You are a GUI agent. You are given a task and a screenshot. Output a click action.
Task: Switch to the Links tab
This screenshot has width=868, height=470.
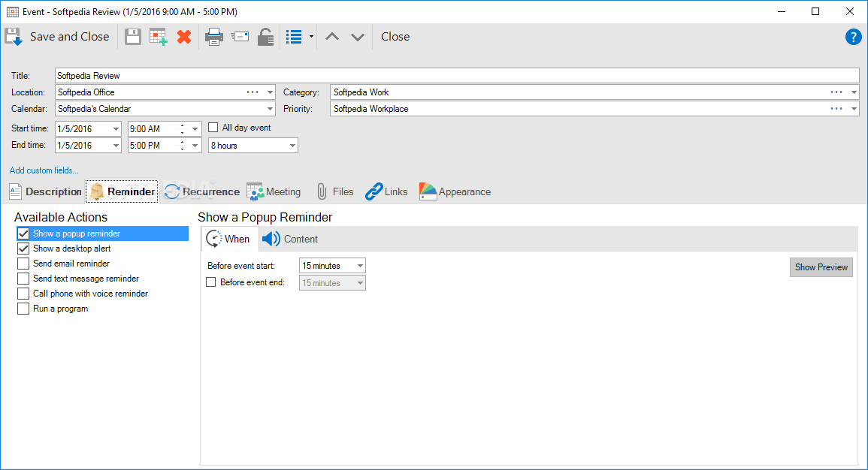tap(386, 192)
